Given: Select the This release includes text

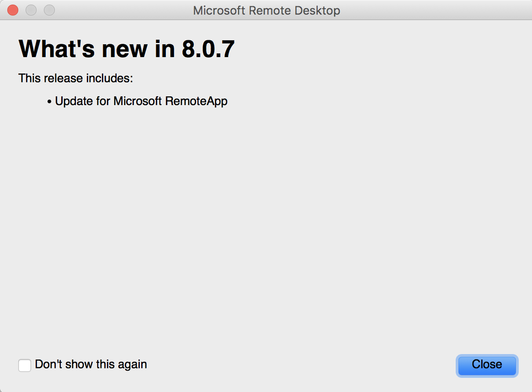Looking at the screenshot, I should [x=76, y=78].
